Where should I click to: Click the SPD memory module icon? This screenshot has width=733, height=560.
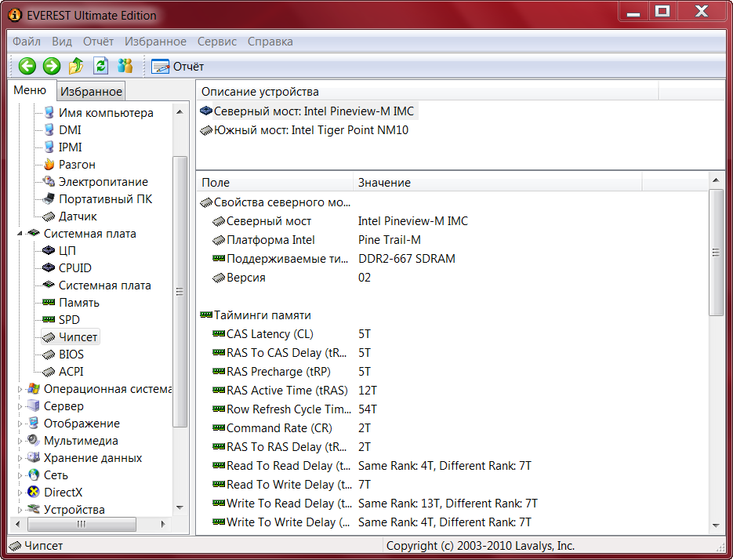click(x=49, y=320)
